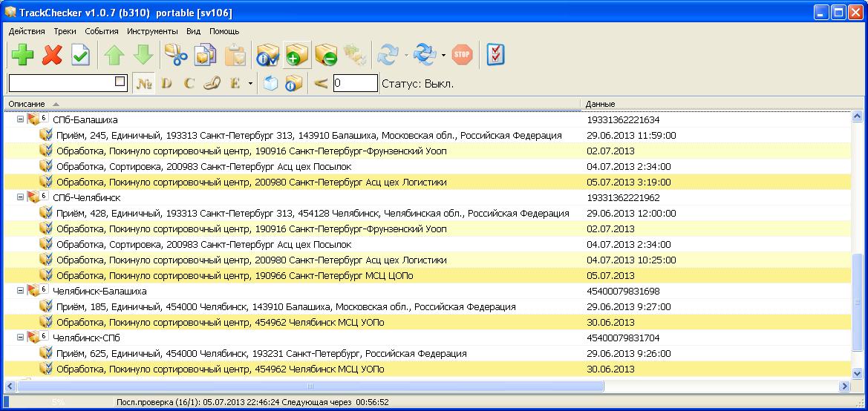
Task: Open the События menu
Action: pos(101,31)
